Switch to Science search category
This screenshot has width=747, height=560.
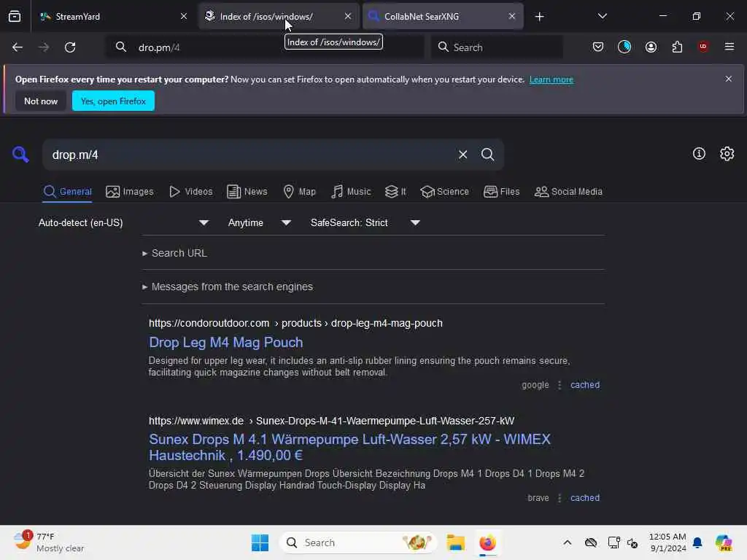444,192
